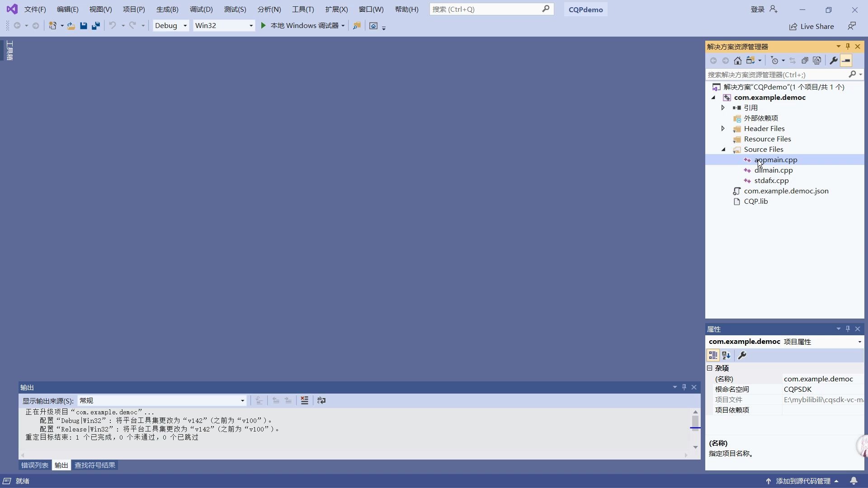Open the 生成(B) Build menu
Viewport: 868px width, 488px height.
click(x=167, y=9)
